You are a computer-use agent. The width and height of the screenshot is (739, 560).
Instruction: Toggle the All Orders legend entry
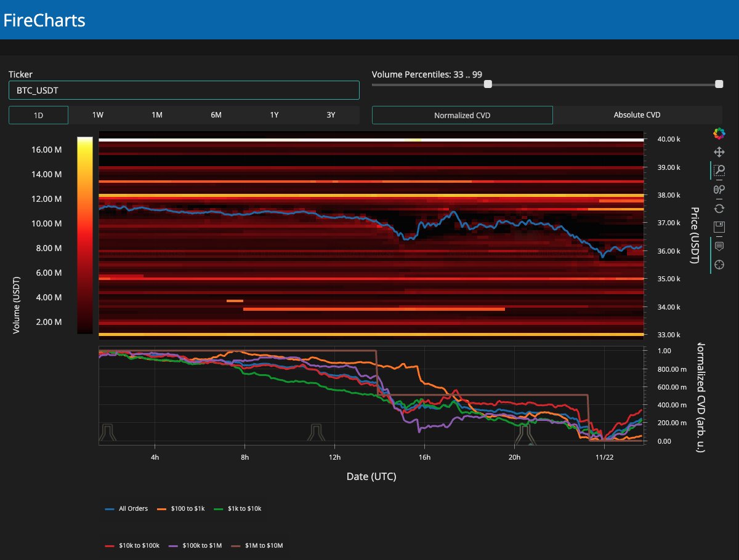click(x=127, y=509)
